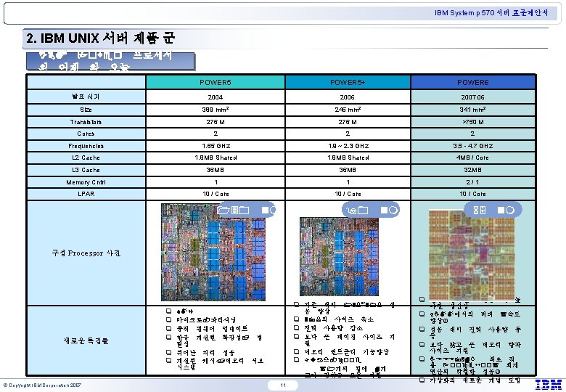Click the 'L3 Cache' row label
Image resolution: width=566 pixels, height=392 pixels.
[x=86, y=170]
